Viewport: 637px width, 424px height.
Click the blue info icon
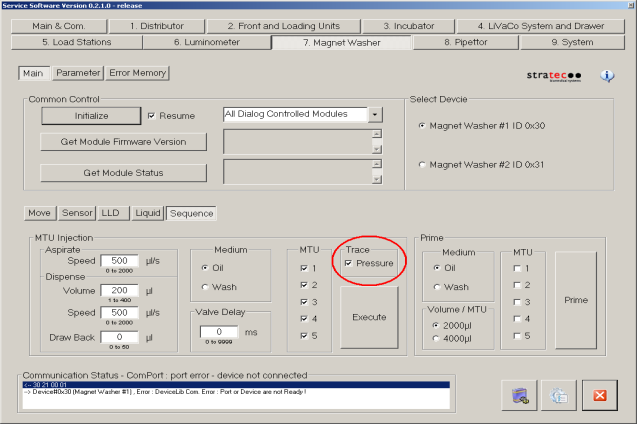[x=607, y=76]
